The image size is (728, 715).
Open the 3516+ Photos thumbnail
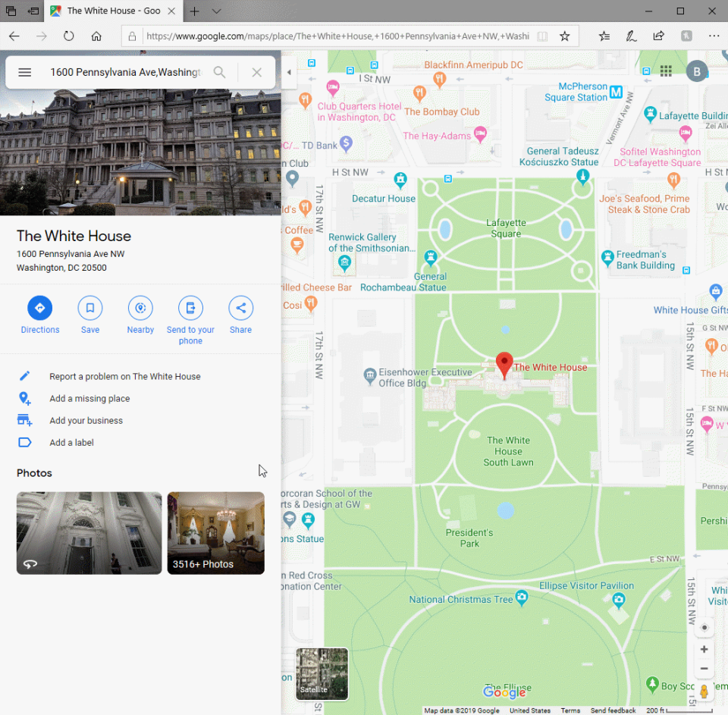pos(215,533)
